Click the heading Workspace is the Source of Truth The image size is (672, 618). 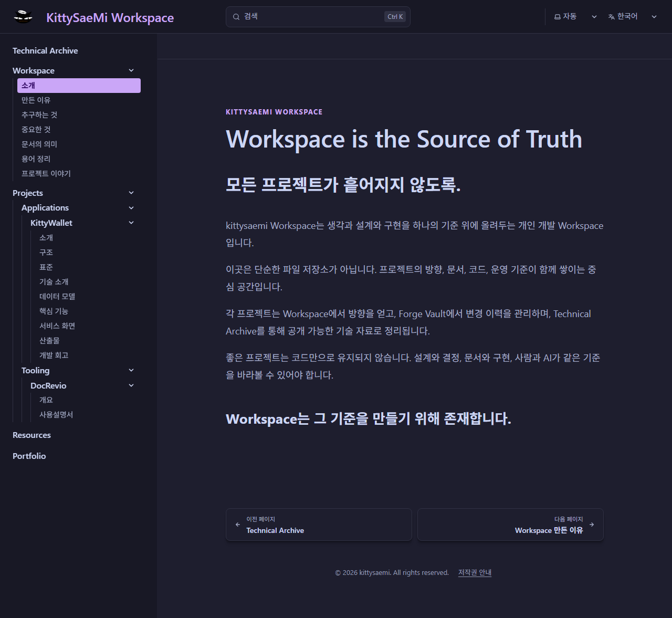pos(404,140)
